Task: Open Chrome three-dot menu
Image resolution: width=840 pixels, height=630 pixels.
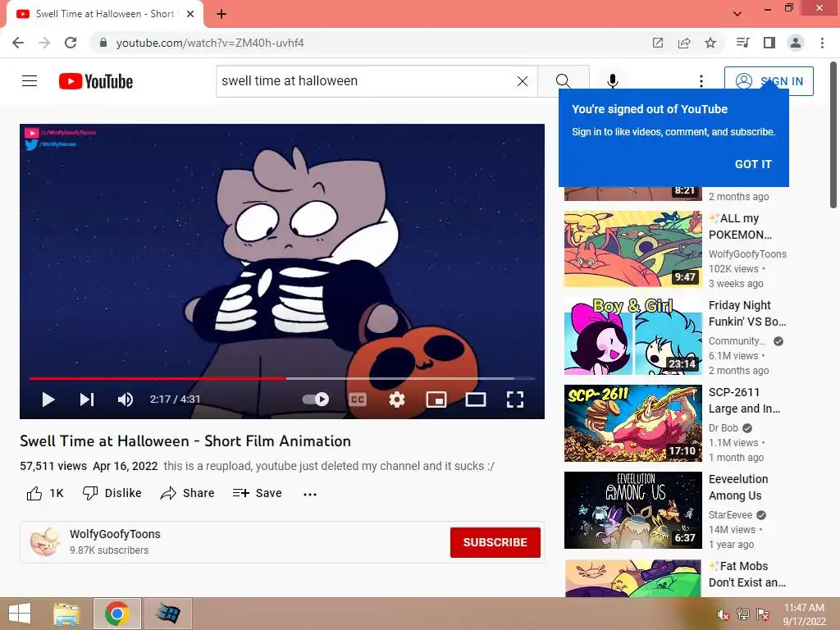Action: point(822,43)
